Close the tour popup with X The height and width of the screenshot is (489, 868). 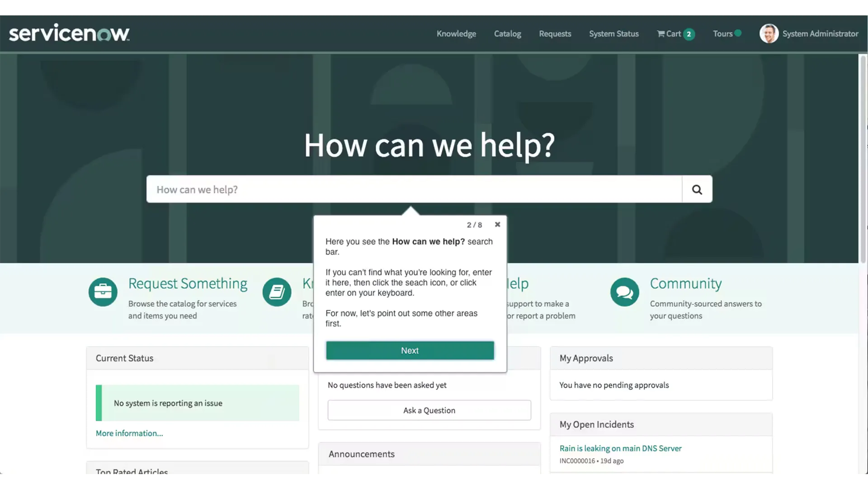497,224
